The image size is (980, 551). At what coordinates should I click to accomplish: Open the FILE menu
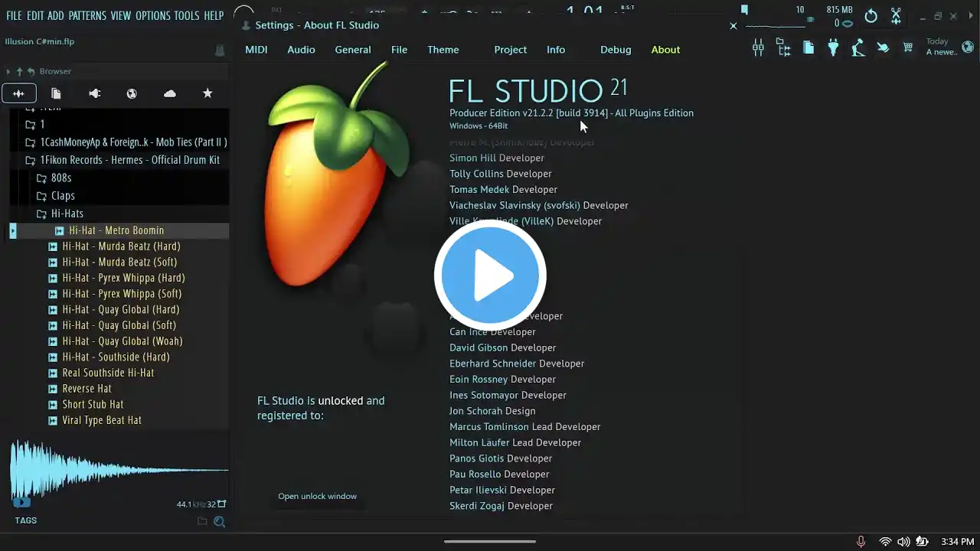coord(14,15)
